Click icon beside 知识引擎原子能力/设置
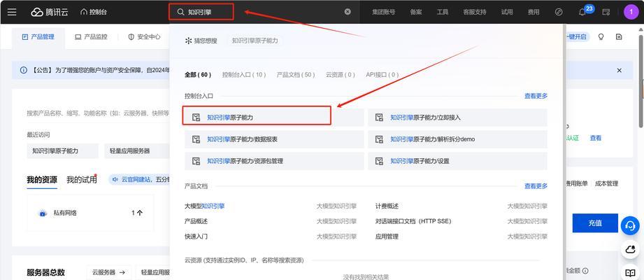 tap(380, 161)
